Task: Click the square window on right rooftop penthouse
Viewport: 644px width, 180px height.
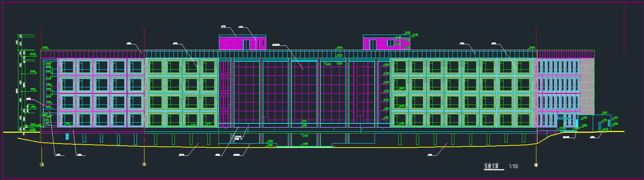Action: (x=390, y=43)
